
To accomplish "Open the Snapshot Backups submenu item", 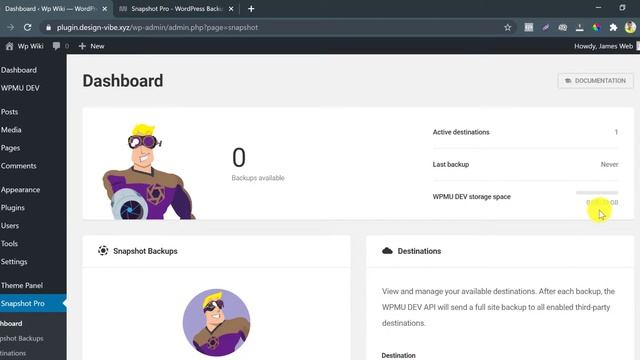I will [22, 338].
